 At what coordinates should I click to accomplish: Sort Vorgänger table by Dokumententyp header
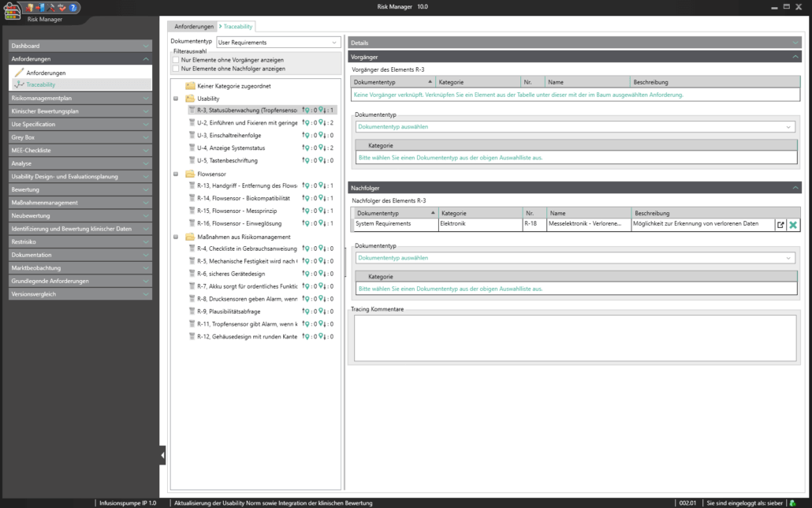393,82
